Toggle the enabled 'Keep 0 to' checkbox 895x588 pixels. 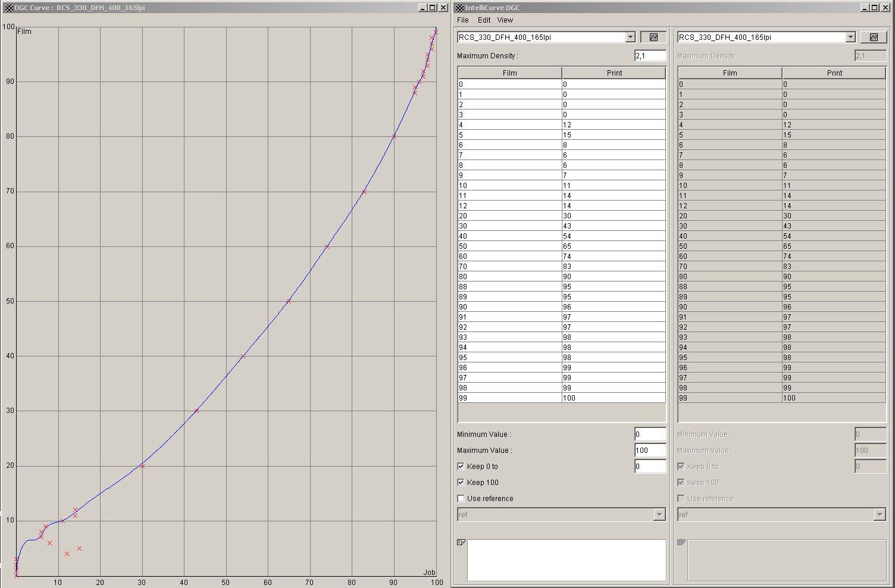coord(461,466)
